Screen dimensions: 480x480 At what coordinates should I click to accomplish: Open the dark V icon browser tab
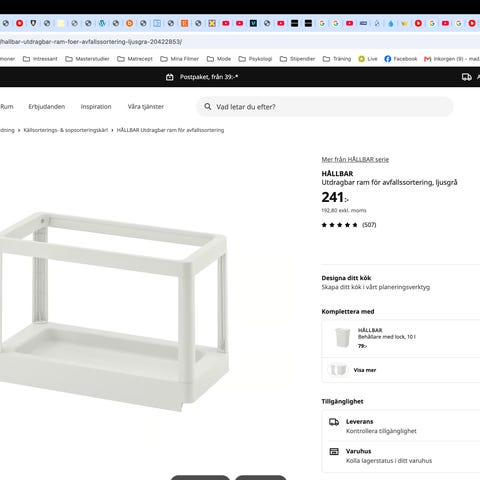point(253,23)
